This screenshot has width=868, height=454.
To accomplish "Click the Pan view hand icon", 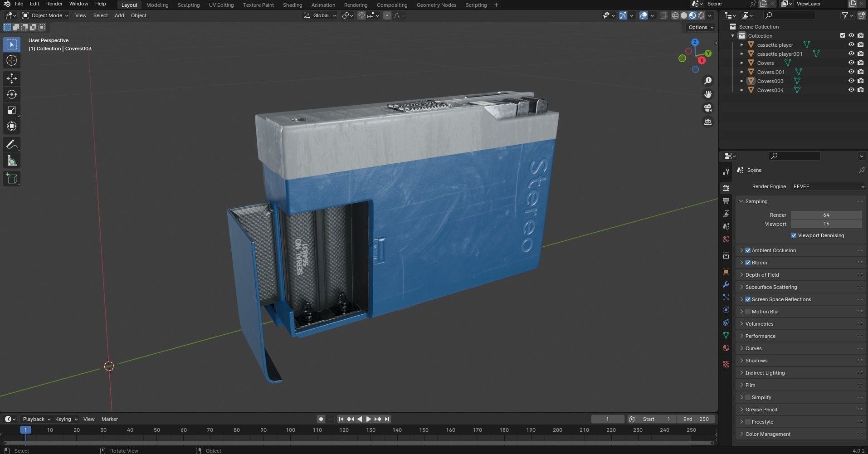I will (x=707, y=94).
